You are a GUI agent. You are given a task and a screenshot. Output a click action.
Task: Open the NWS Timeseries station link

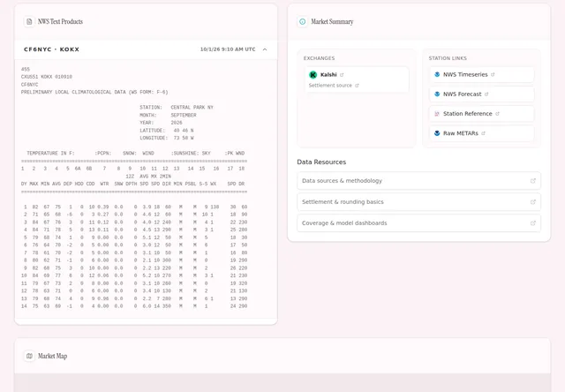[x=481, y=74]
